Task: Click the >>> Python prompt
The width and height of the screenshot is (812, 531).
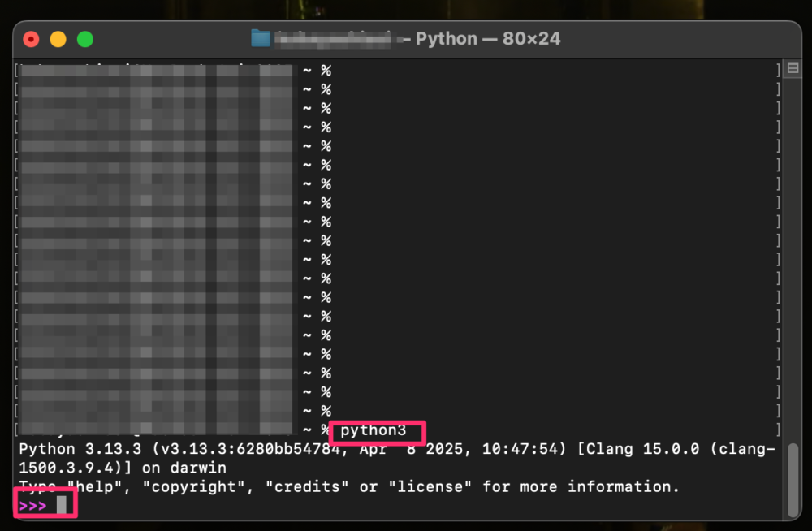Action: pyautogui.click(x=32, y=504)
